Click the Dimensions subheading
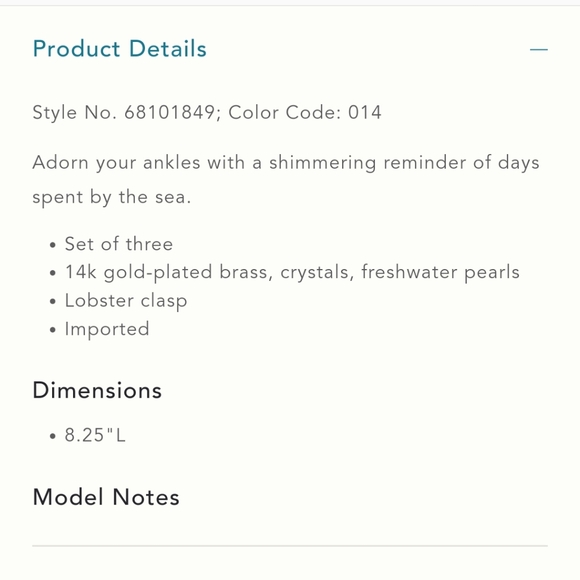The image size is (580, 580). pyautogui.click(x=97, y=390)
